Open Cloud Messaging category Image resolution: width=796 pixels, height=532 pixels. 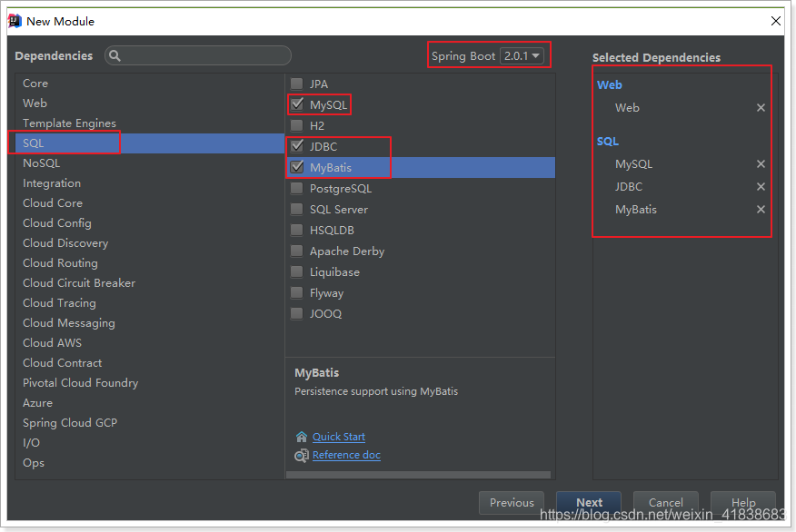point(150,323)
